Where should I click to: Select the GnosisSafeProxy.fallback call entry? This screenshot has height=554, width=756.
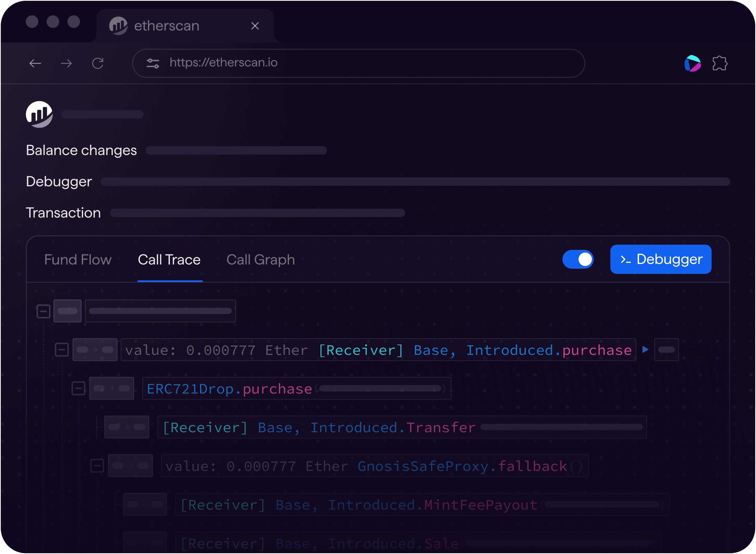(x=375, y=466)
